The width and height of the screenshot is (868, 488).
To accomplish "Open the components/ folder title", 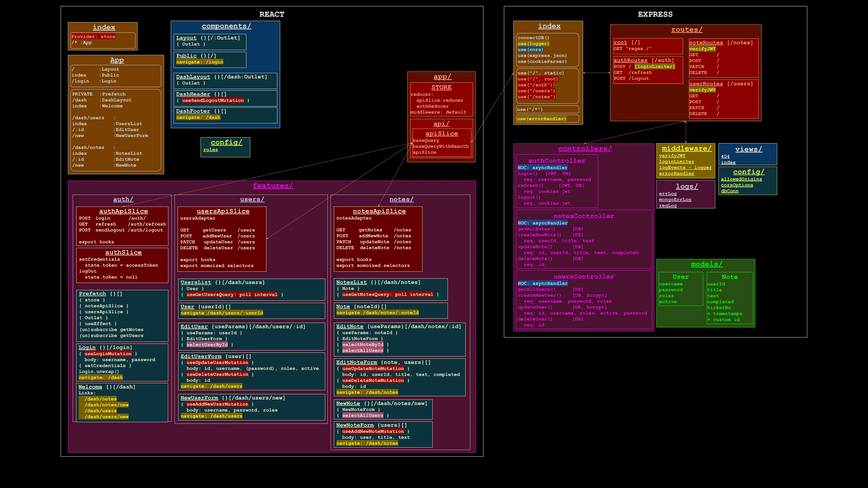I will tap(226, 26).
